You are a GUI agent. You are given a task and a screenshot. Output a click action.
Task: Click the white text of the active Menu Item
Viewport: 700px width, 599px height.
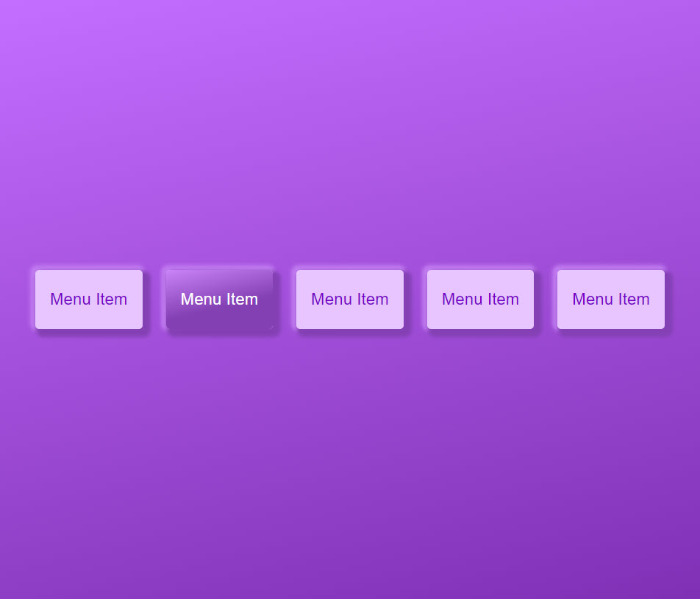coord(219,299)
